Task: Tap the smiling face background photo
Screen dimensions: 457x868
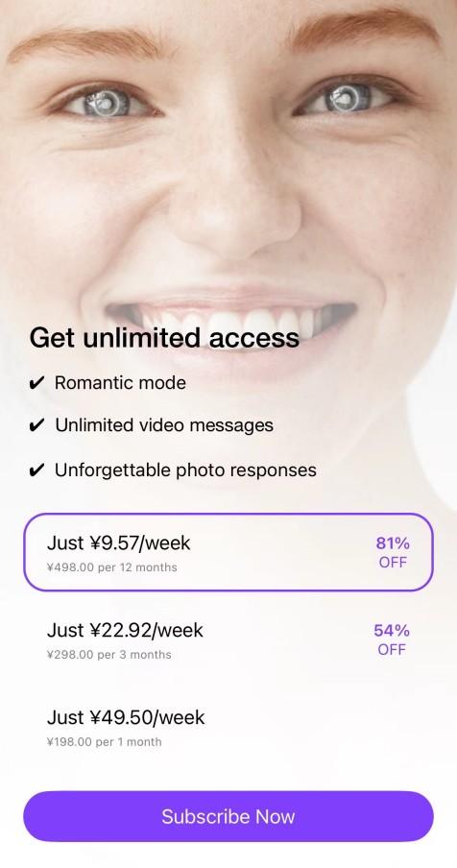Action: [x=228, y=166]
